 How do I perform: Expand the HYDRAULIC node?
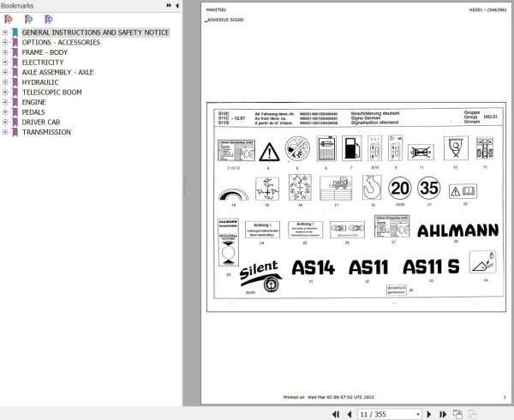click(x=5, y=82)
